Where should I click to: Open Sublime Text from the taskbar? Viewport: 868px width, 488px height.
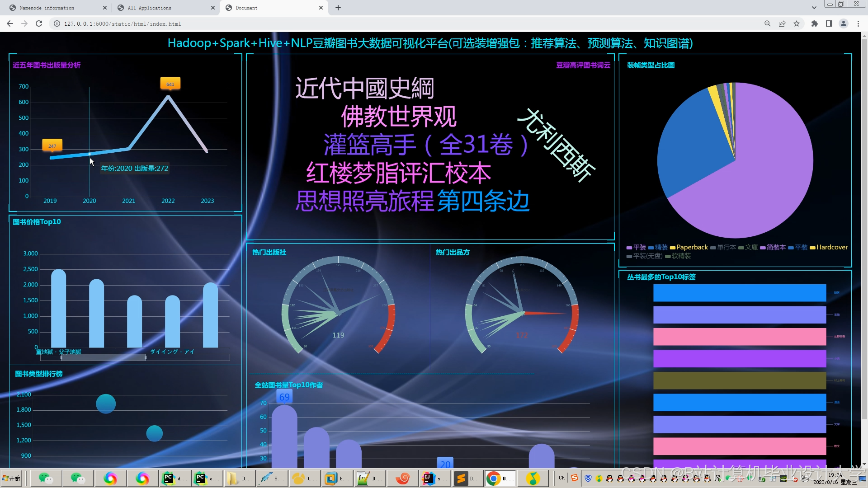tap(461, 479)
